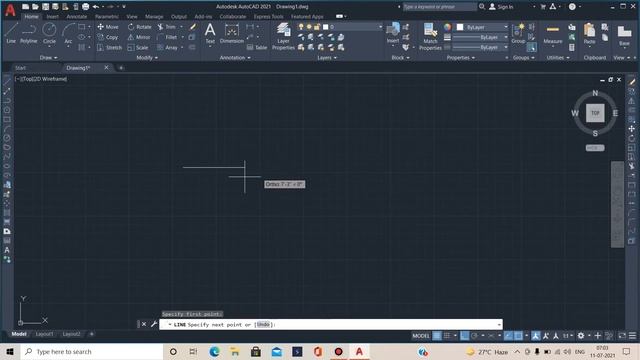Select the Line tool in the Draw panel

[x=11, y=33]
